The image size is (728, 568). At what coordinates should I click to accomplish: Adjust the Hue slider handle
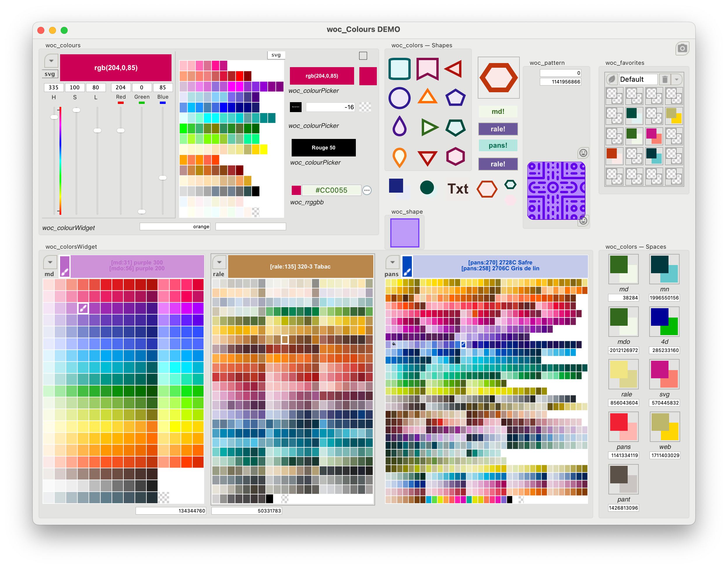coord(54,117)
